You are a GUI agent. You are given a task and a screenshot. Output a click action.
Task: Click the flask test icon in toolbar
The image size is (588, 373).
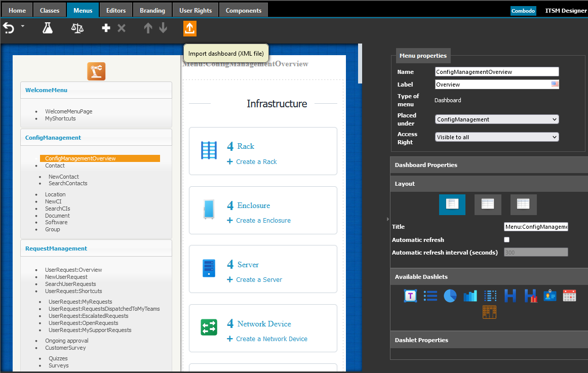[48, 28]
